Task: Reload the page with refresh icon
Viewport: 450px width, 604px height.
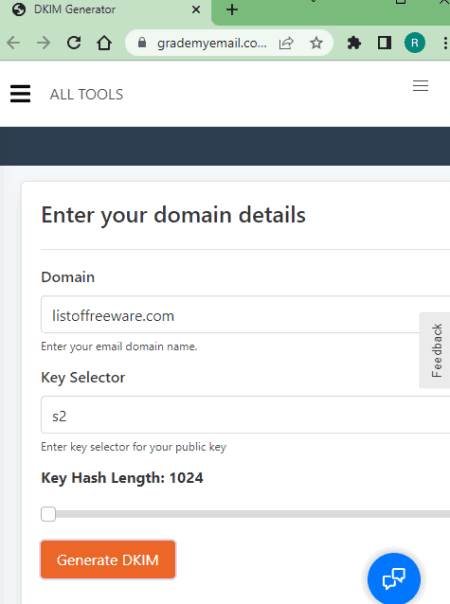Action: 74,43
